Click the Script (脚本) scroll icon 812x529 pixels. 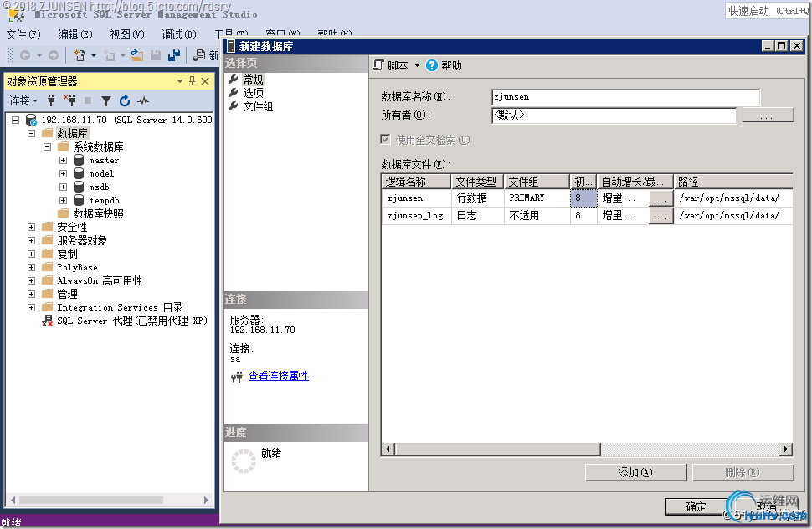point(378,65)
